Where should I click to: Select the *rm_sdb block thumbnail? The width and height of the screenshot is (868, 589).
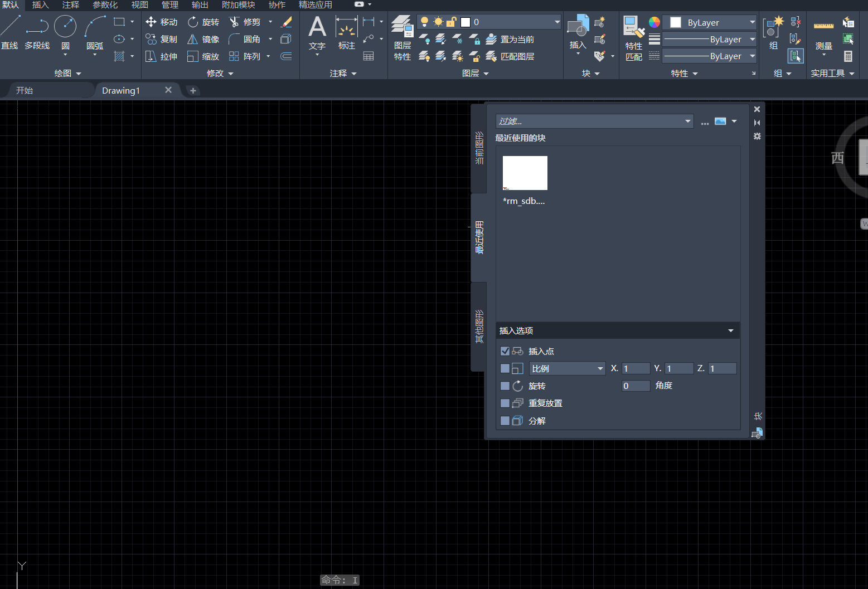pyautogui.click(x=525, y=173)
